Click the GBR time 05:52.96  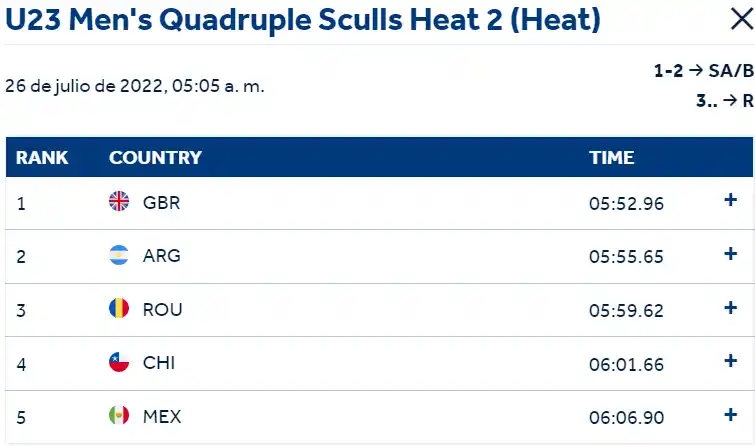(x=626, y=203)
